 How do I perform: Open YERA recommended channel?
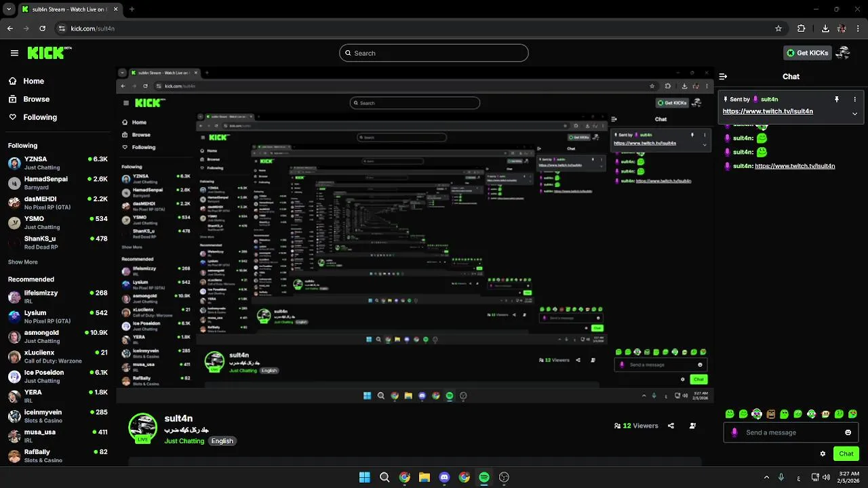(58, 396)
